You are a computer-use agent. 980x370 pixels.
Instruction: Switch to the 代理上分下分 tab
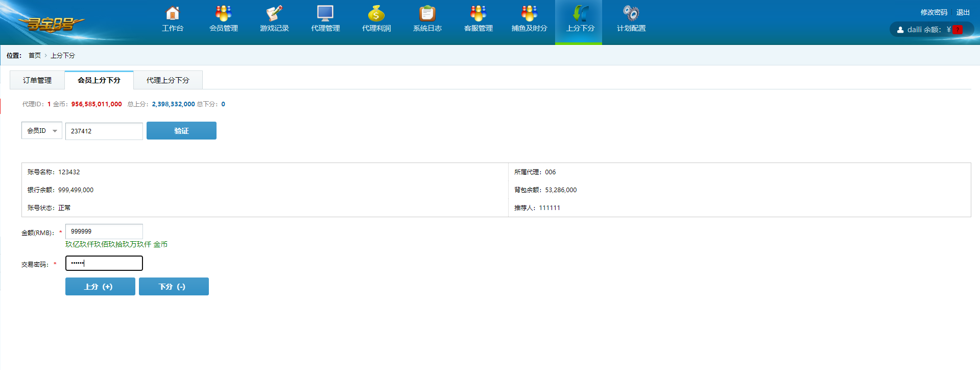(168, 80)
